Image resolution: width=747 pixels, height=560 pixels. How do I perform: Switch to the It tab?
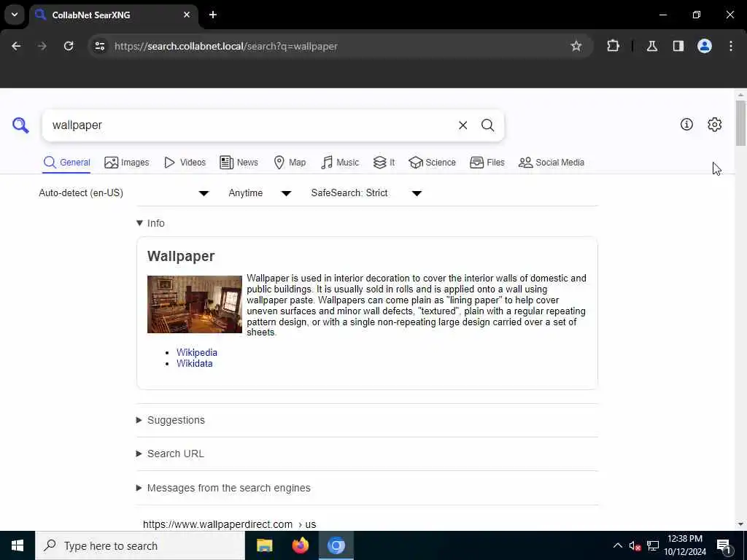(x=384, y=163)
